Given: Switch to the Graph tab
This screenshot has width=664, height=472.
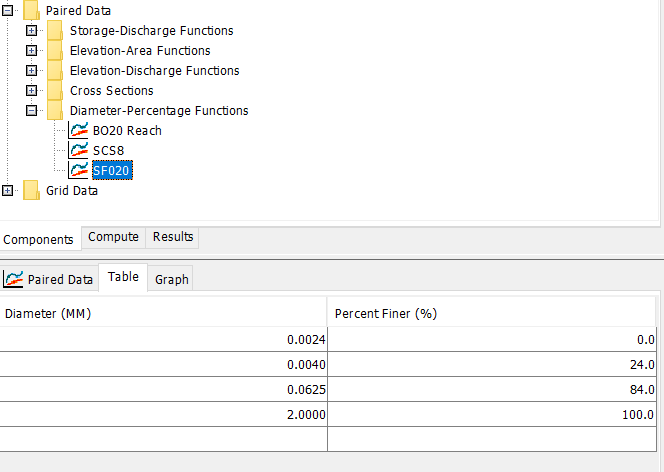Looking at the screenshot, I should [x=171, y=280].
